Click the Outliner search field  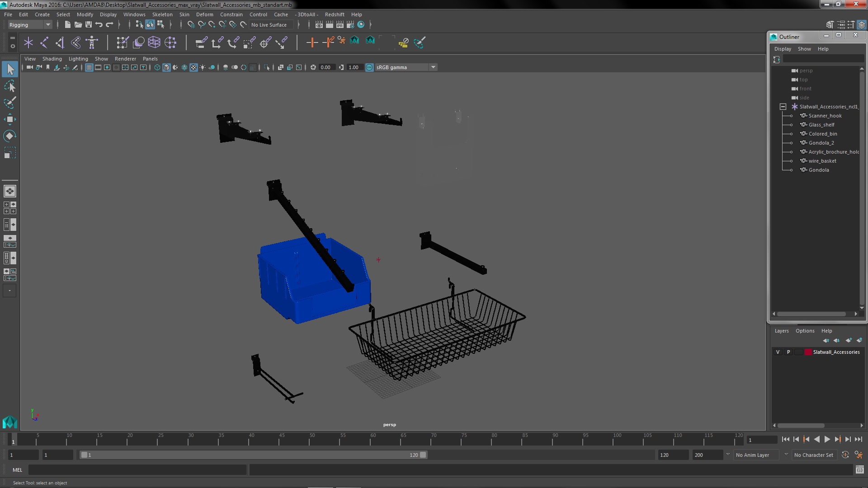coord(823,59)
